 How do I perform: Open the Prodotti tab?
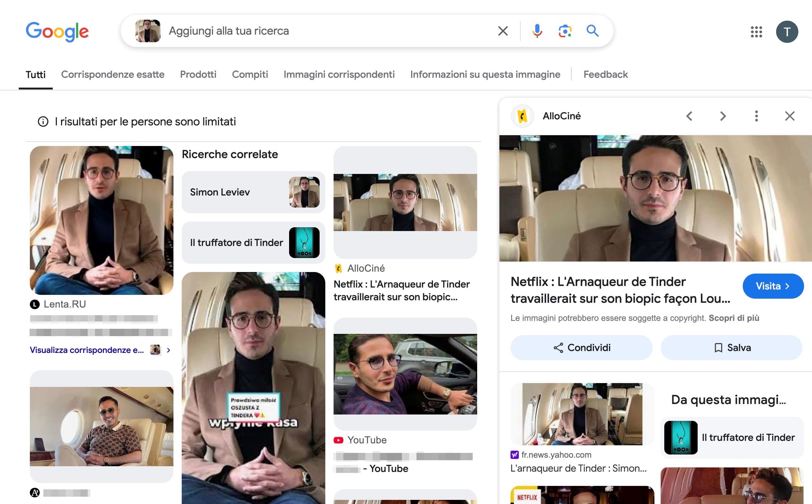click(x=198, y=74)
